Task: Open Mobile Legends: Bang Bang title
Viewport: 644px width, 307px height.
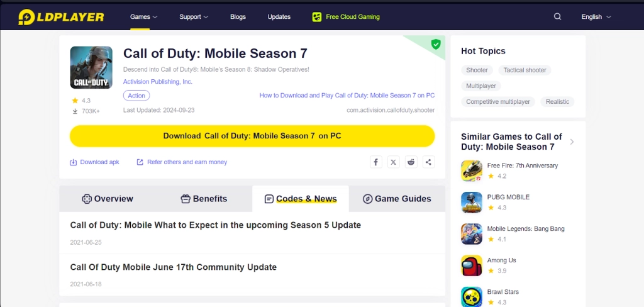Action: (526, 229)
